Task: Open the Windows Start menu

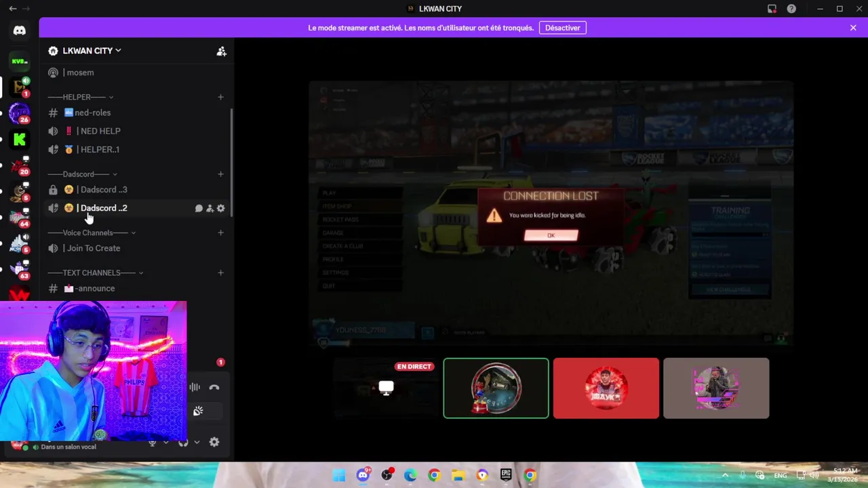Action: click(x=339, y=475)
